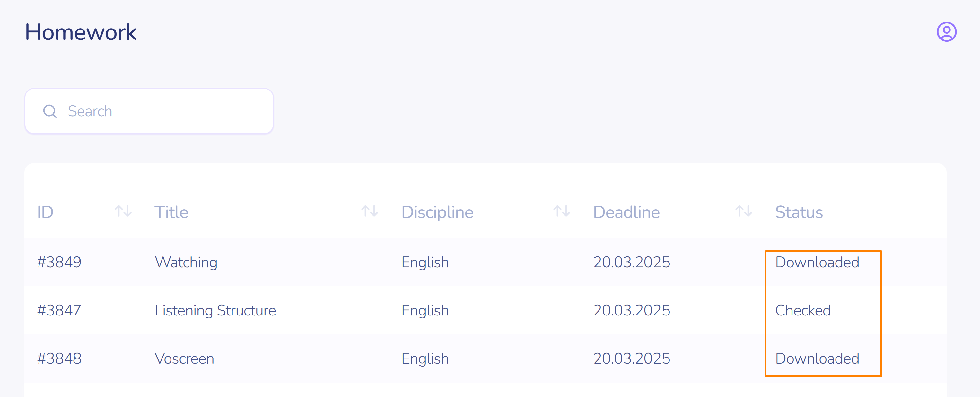Open Listening Structure homework
This screenshot has width=980, height=397.
[x=215, y=310]
